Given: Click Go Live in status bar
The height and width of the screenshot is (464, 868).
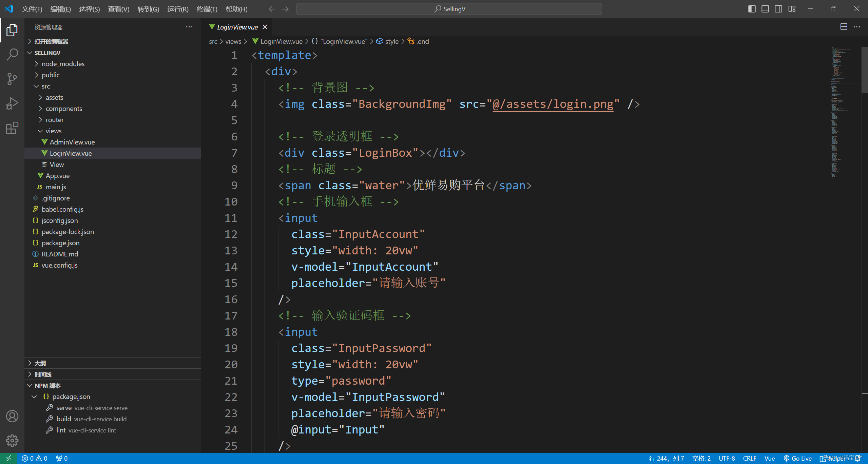Looking at the screenshot, I should (x=797, y=459).
